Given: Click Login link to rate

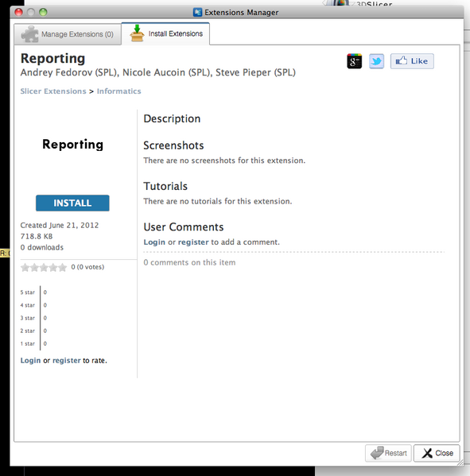Looking at the screenshot, I should tap(30, 360).
